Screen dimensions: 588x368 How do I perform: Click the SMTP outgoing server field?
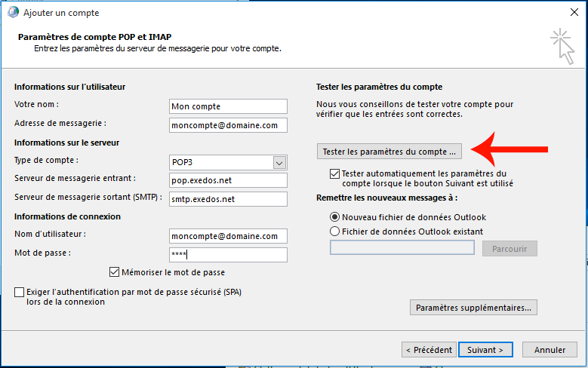coord(228,199)
